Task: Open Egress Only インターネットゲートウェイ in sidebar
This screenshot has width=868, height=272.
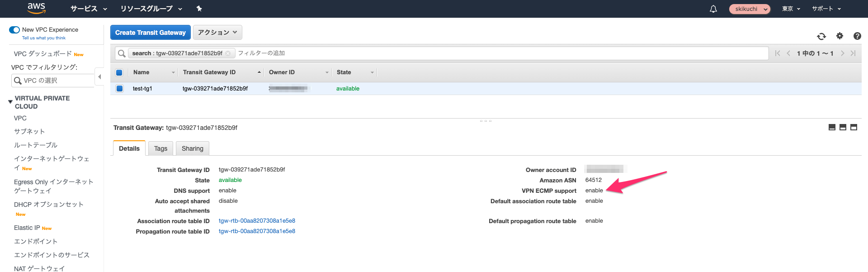Action: point(54,186)
